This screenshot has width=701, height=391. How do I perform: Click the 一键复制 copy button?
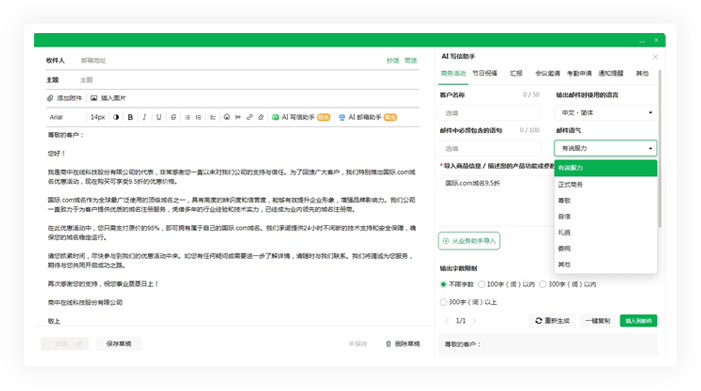click(598, 321)
